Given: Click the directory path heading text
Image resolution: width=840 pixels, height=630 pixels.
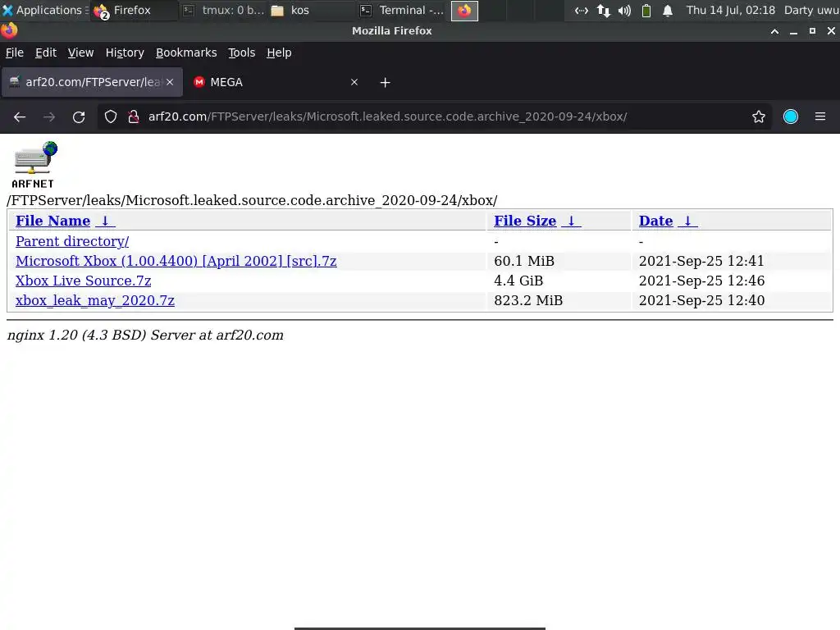Looking at the screenshot, I should pyautogui.click(x=252, y=200).
